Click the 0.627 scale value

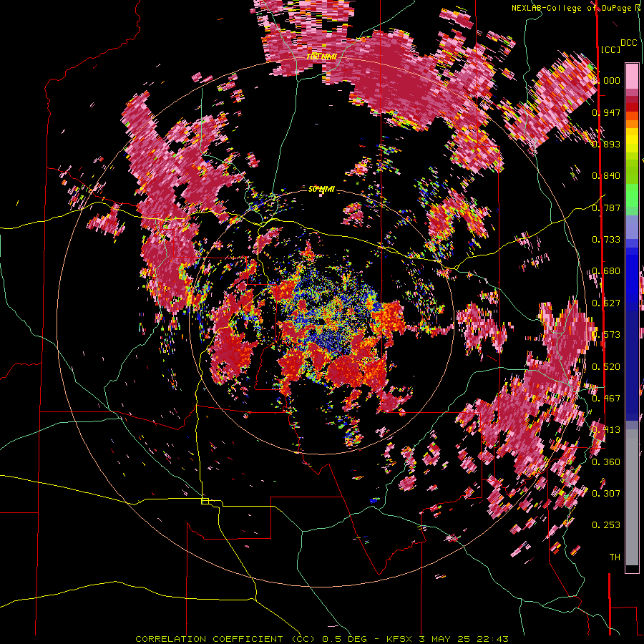pos(606,303)
